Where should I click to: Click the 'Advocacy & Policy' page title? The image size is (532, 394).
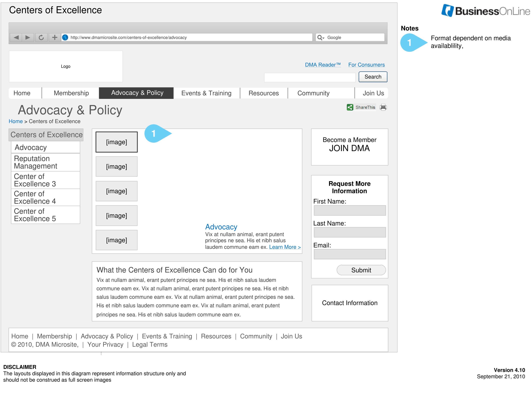[70, 110]
